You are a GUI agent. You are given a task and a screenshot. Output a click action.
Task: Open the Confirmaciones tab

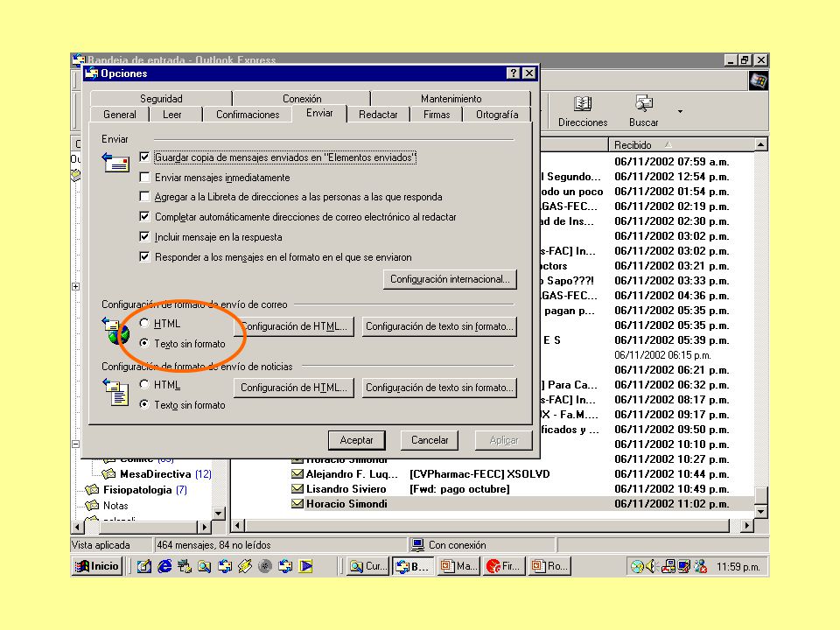pyautogui.click(x=248, y=114)
